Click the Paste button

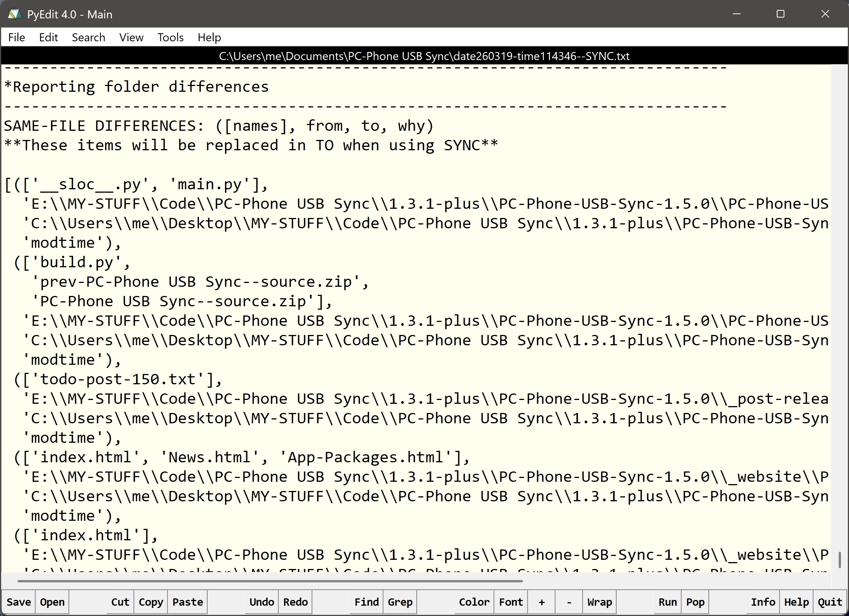[187, 602]
